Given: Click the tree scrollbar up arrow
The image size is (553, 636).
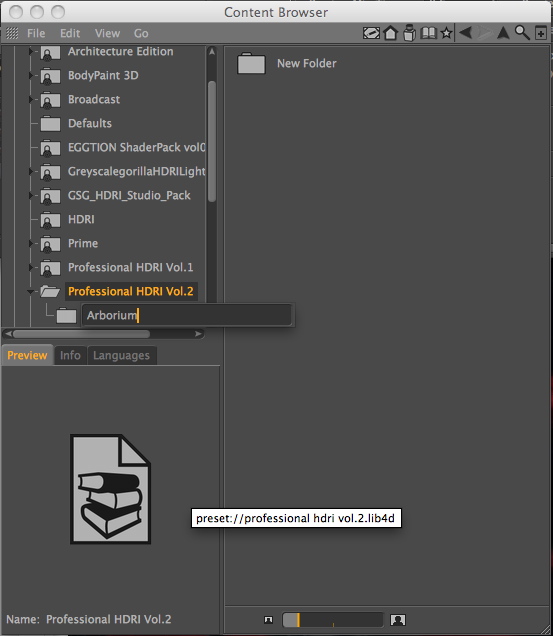Looking at the screenshot, I should [211, 52].
